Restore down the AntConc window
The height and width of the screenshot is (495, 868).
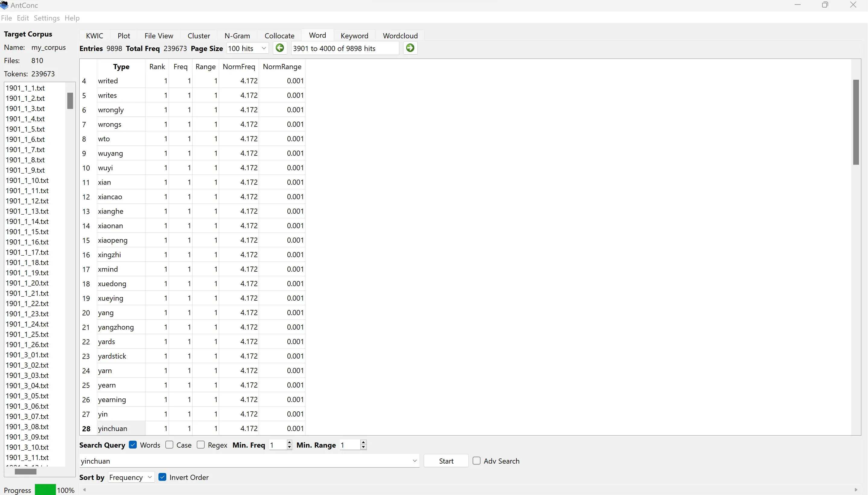(825, 5)
